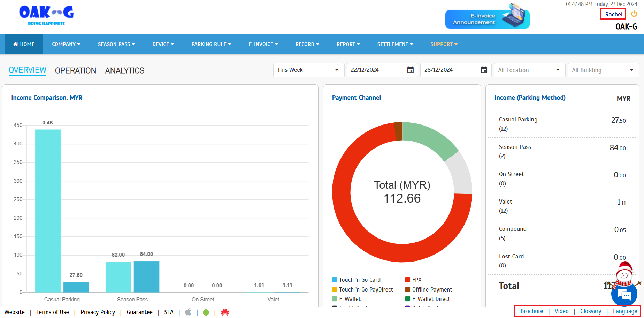Click the Touch 'n Go Card swatch
The image size is (644, 318).
point(335,280)
